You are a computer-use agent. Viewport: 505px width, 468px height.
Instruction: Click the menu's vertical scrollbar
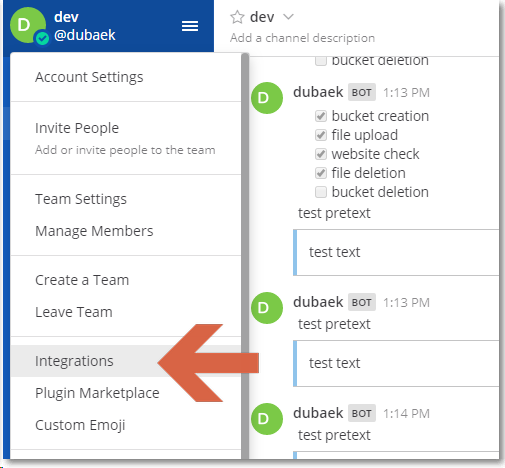245,256
